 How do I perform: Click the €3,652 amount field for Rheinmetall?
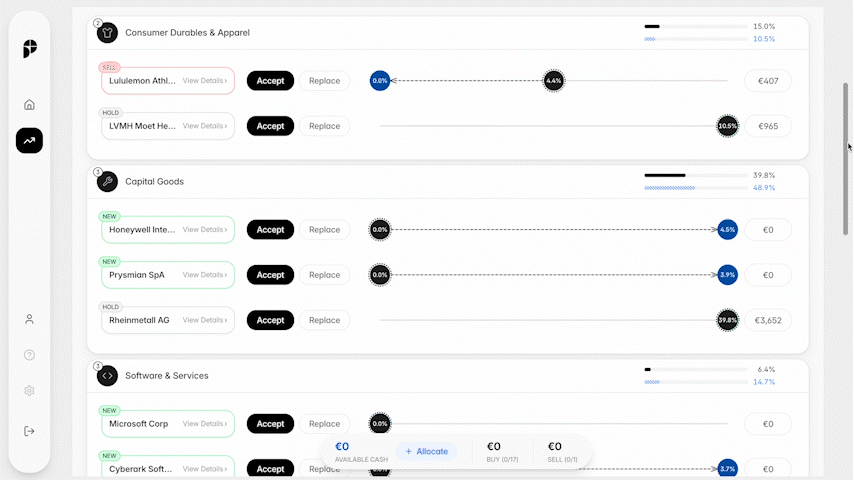point(767,320)
